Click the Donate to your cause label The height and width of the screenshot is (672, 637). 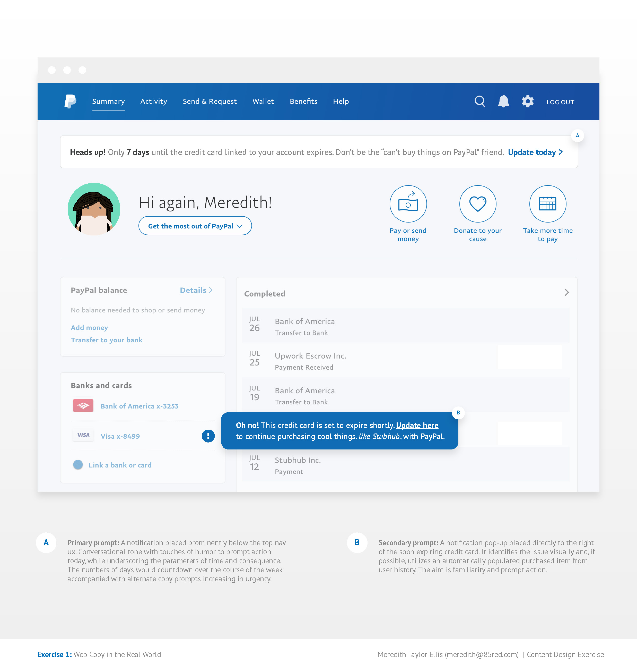[x=477, y=235]
